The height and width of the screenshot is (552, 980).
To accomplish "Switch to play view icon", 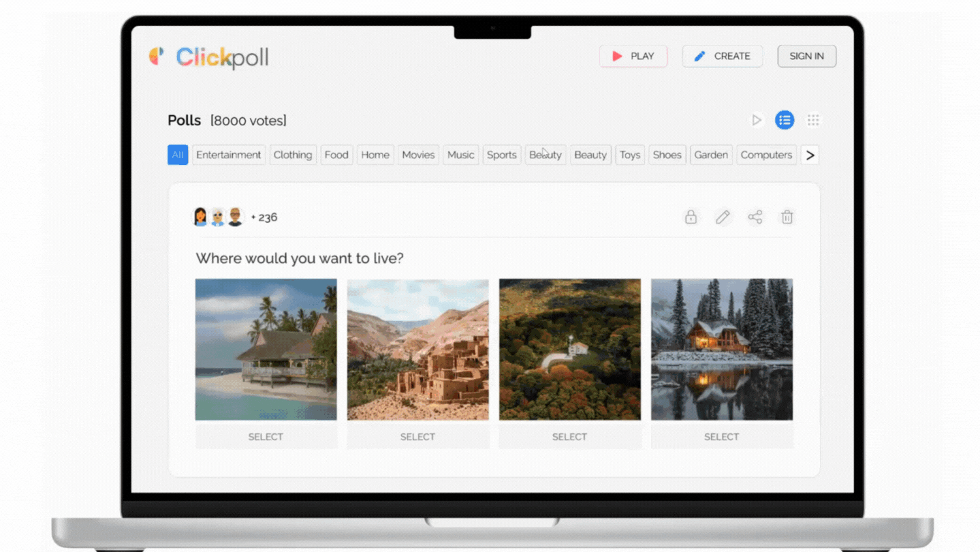I will pyautogui.click(x=756, y=121).
